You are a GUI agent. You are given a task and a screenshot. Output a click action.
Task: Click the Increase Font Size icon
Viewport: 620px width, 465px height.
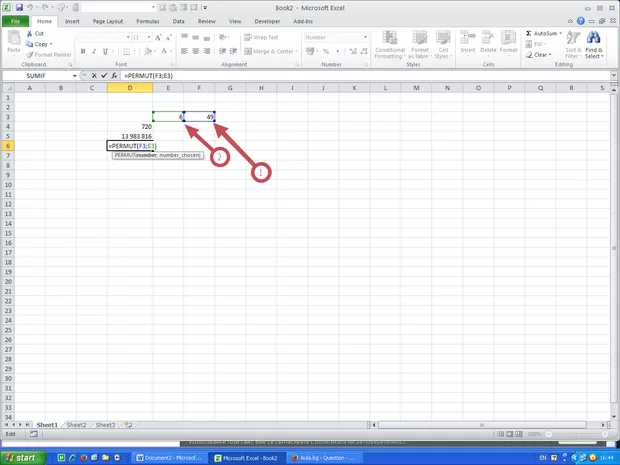click(x=158, y=38)
